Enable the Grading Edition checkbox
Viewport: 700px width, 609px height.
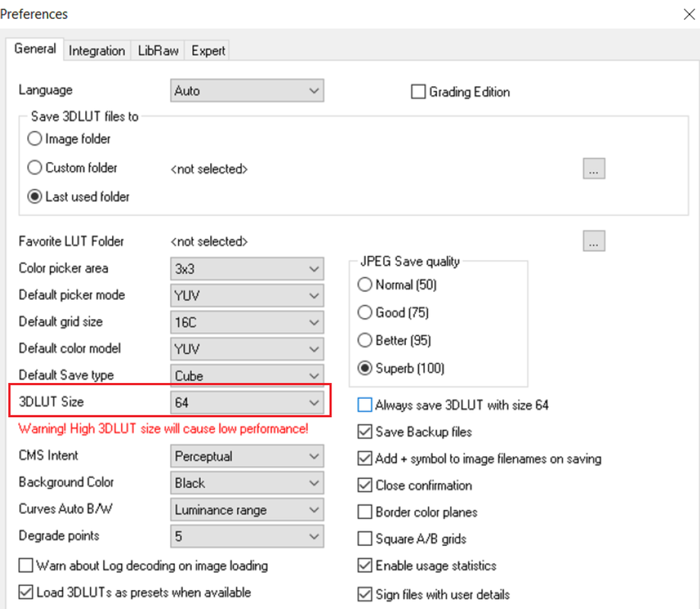(x=418, y=91)
